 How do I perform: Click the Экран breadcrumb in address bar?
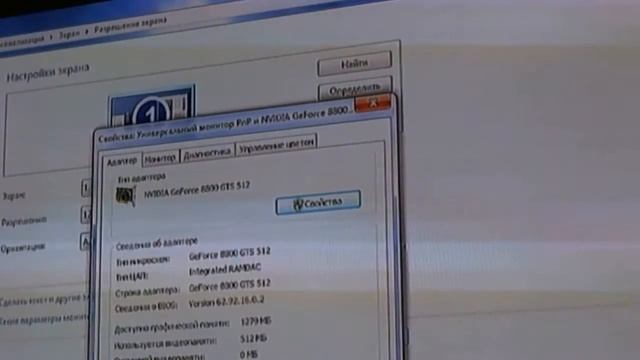pos(69,35)
